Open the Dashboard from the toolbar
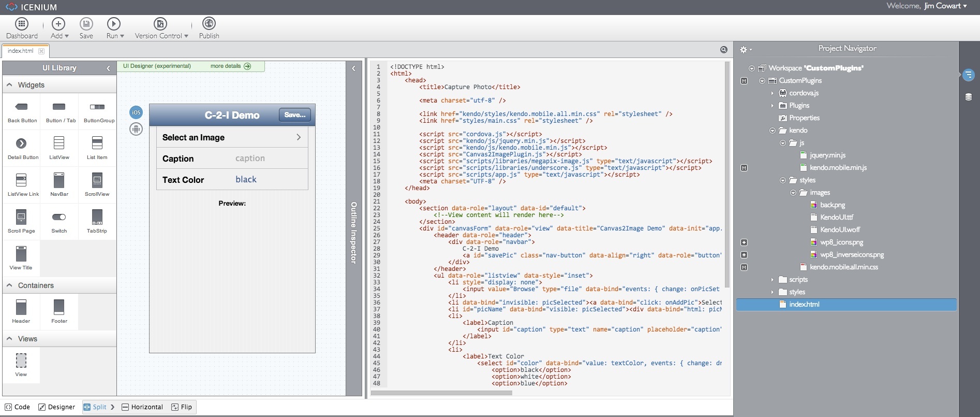The height and width of the screenshot is (417, 980). 22,24
